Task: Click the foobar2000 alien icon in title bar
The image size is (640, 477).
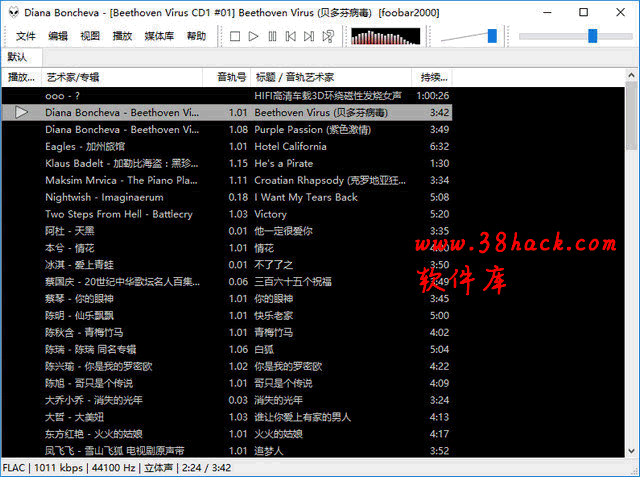Action: pos(13,12)
